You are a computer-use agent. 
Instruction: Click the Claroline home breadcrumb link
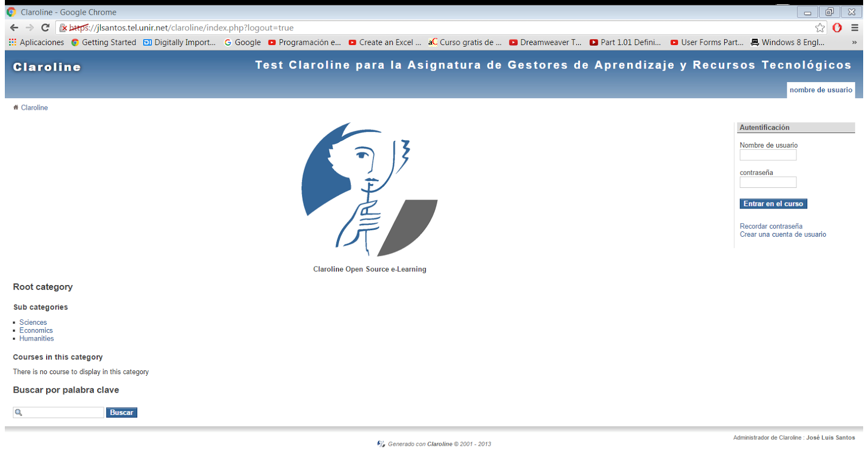click(34, 108)
